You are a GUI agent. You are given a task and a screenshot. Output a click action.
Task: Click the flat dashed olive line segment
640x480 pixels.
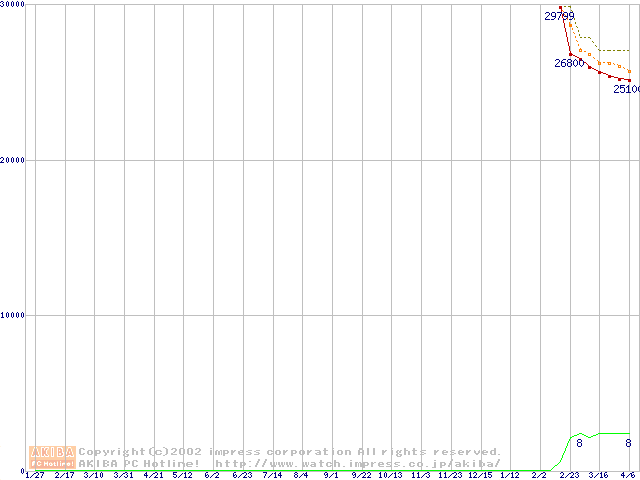pos(614,50)
